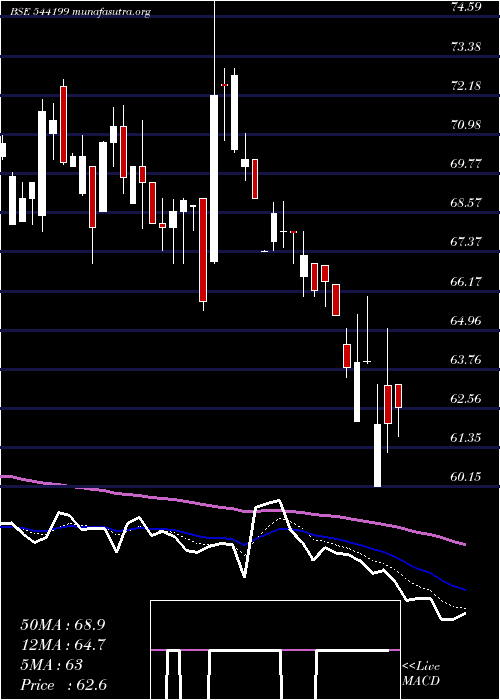Screen dimensions: 500x700
Task: Click the 50MA : 68.9 reading
Action: pos(63,625)
